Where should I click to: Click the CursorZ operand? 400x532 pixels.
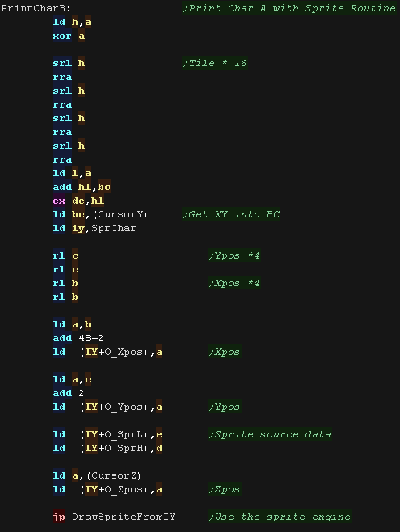tap(114, 475)
